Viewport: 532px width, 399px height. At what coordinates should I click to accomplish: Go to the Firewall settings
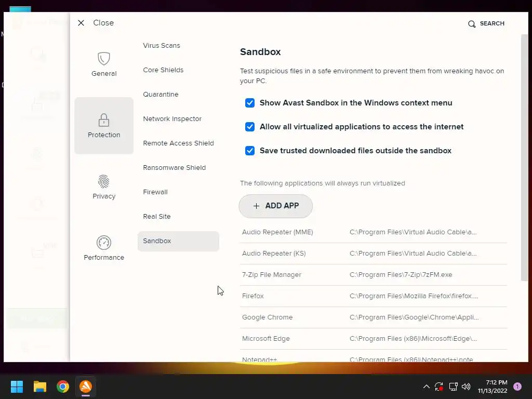point(155,192)
